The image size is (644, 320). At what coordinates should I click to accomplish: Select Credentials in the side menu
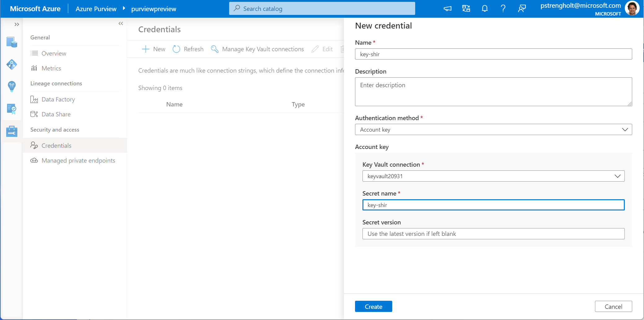(75, 145)
